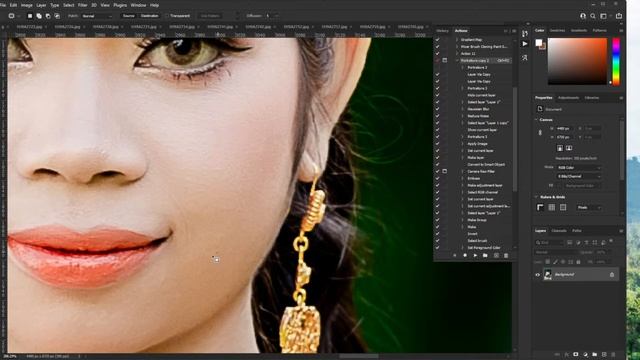Screen dimensions: 640x360
Task: Switch to the Swatches tab
Action: 557,31
